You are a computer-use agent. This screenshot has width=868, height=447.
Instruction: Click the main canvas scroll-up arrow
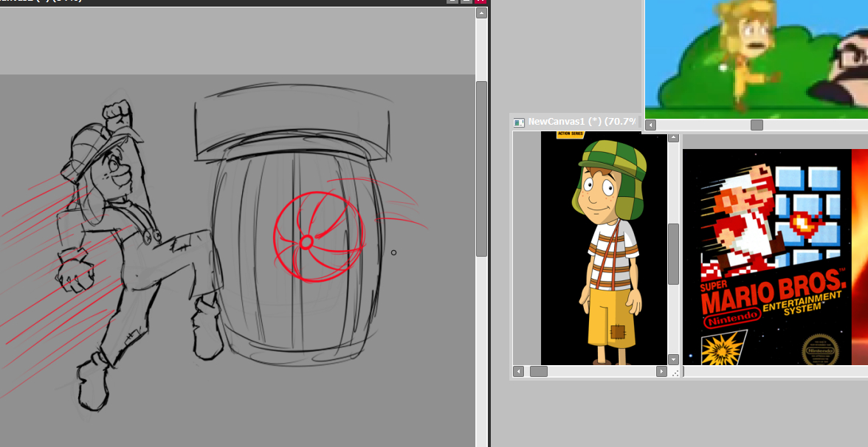[481, 13]
